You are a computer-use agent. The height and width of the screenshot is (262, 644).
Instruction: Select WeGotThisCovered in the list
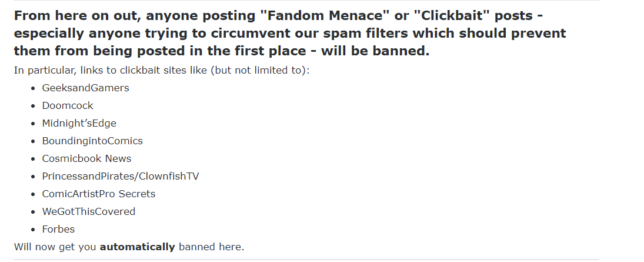[88, 212]
